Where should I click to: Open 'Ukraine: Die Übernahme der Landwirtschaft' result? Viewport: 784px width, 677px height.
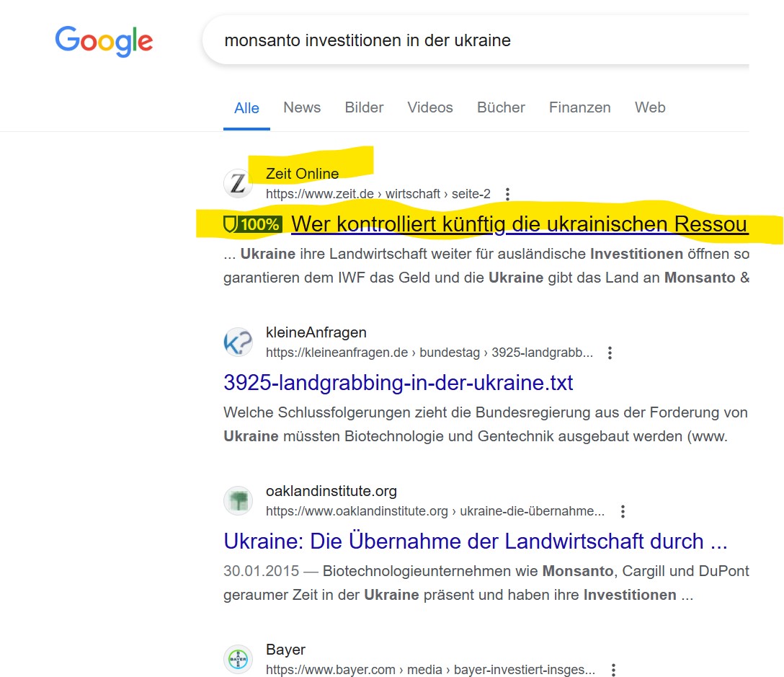click(475, 541)
